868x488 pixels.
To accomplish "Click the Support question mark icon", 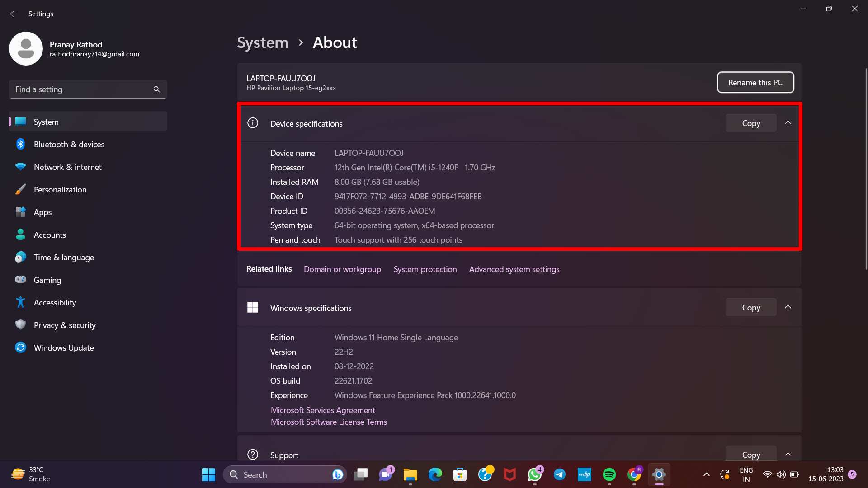I will pos(253,455).
